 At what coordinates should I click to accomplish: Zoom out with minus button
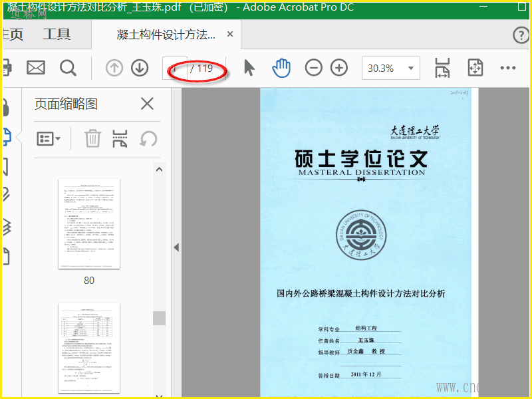click(313, 68)
